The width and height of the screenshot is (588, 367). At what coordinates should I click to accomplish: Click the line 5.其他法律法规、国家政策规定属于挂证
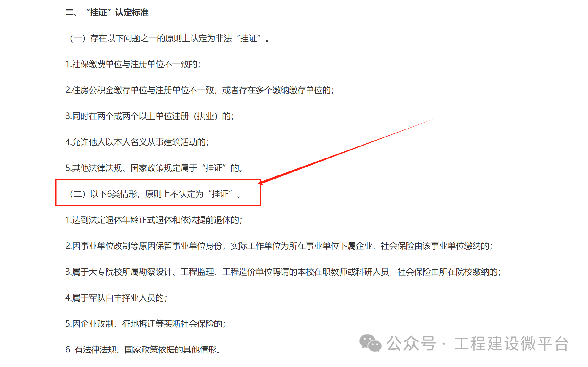click(154, 168)
